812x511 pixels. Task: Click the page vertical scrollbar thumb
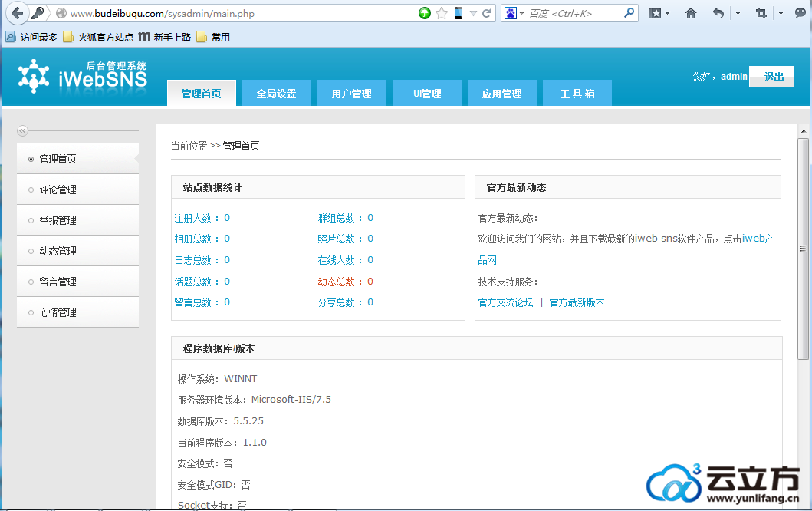[804, 249]
